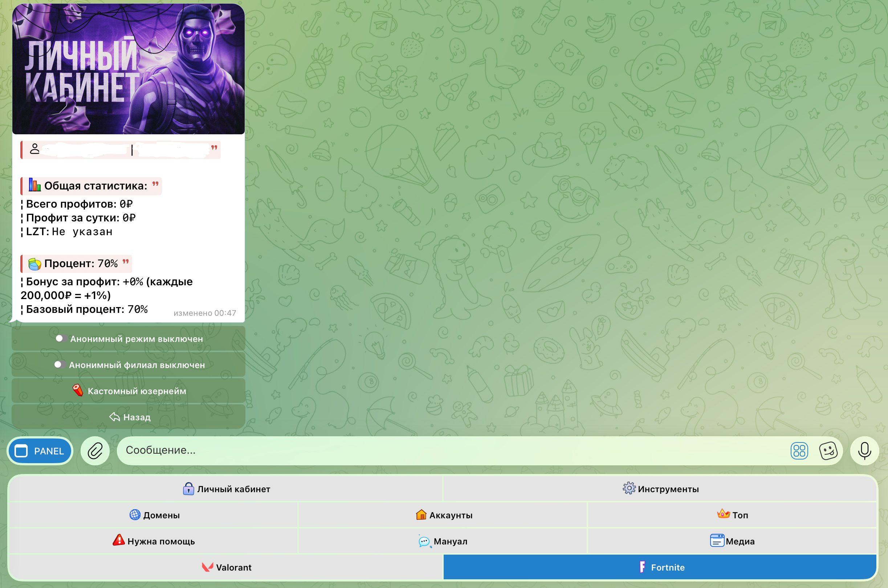Click the speech bubble icon on Мануал
The width and height of the screenshot is (888, 588).
[424, 542]
